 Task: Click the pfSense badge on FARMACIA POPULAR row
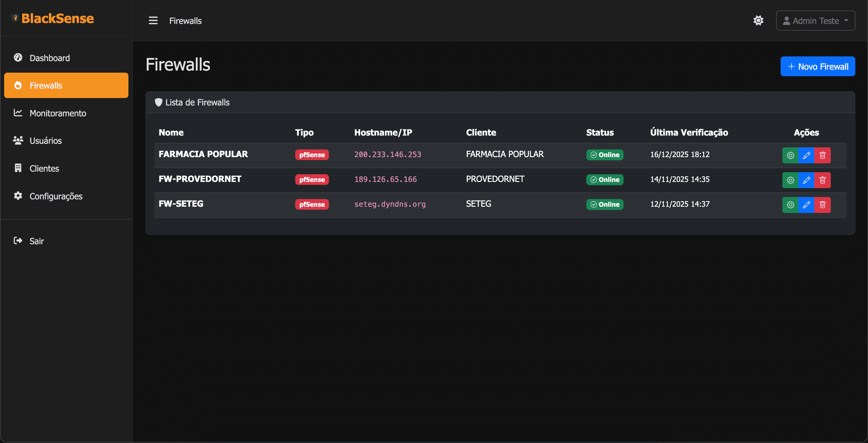tap(312, 155)
